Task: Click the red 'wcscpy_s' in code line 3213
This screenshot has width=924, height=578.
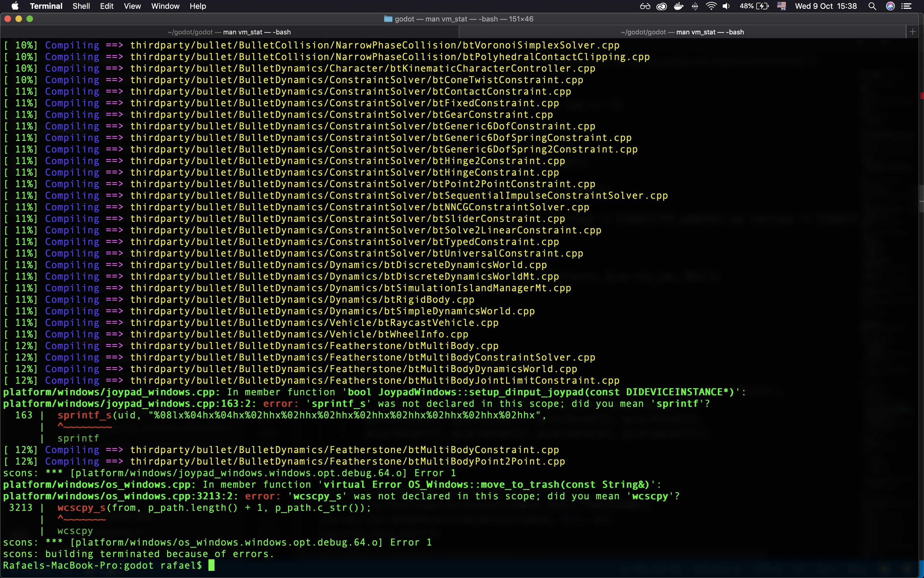Action: 81,508
